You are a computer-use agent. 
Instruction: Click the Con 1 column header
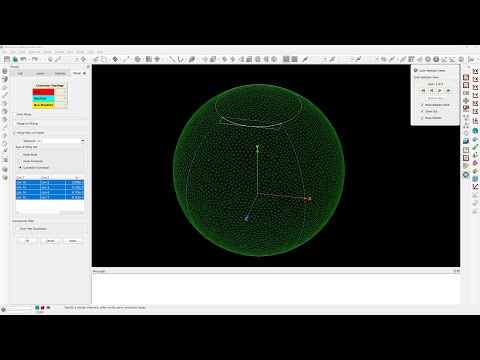[28, 177]
